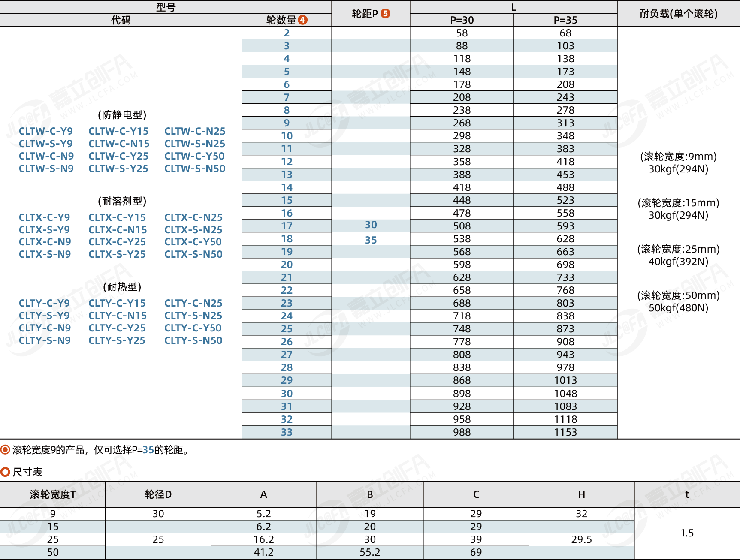Click value 55.2 in column B

click(x=370, y=552)
